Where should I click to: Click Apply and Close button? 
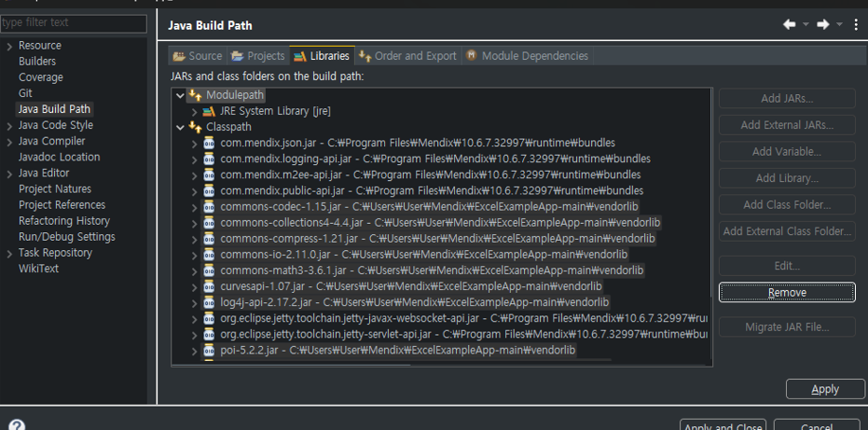(x=723, y=425)
